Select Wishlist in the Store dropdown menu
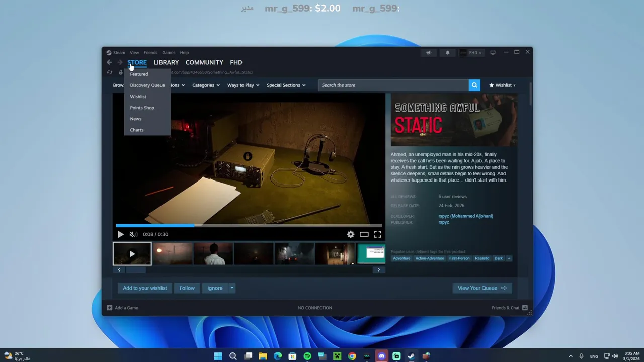 138,97
